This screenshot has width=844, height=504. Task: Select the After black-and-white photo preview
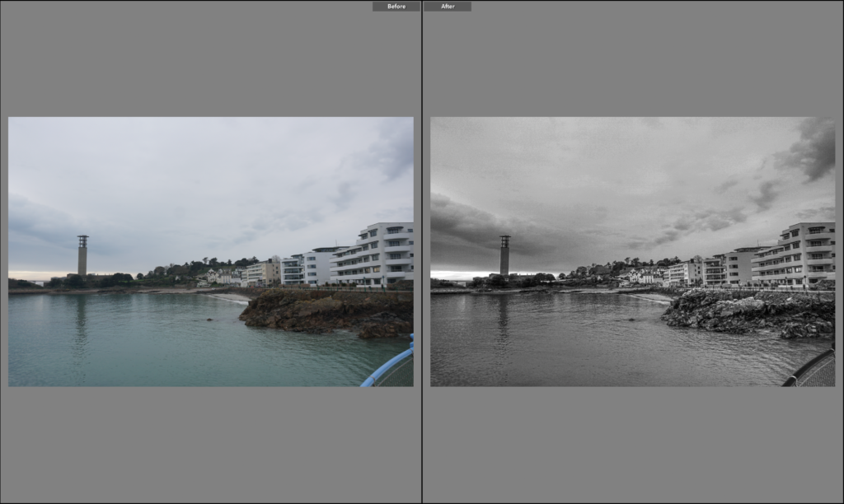pos(632,252)
